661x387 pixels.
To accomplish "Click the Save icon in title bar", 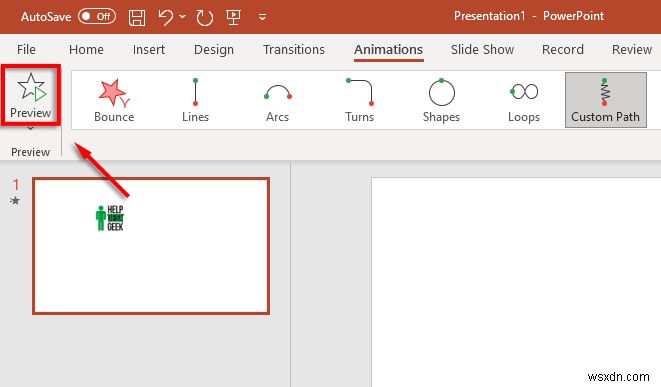I will [x=137, y=17].
